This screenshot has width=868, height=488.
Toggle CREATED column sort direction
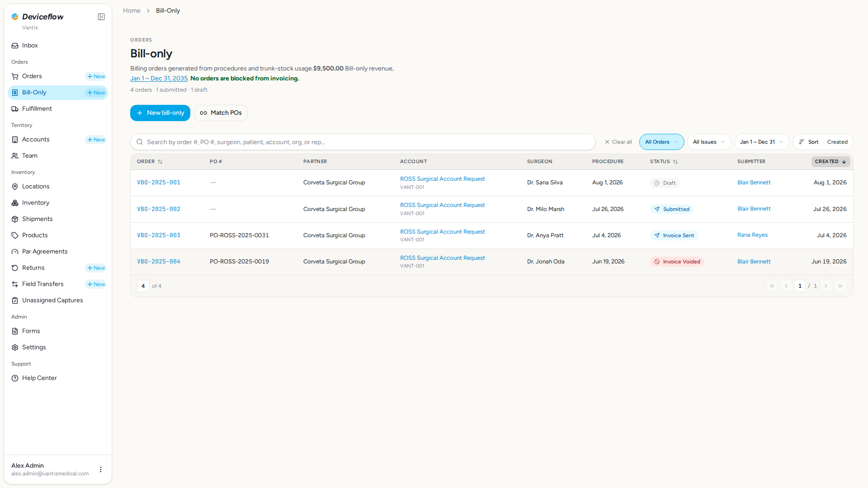(830, 162)
